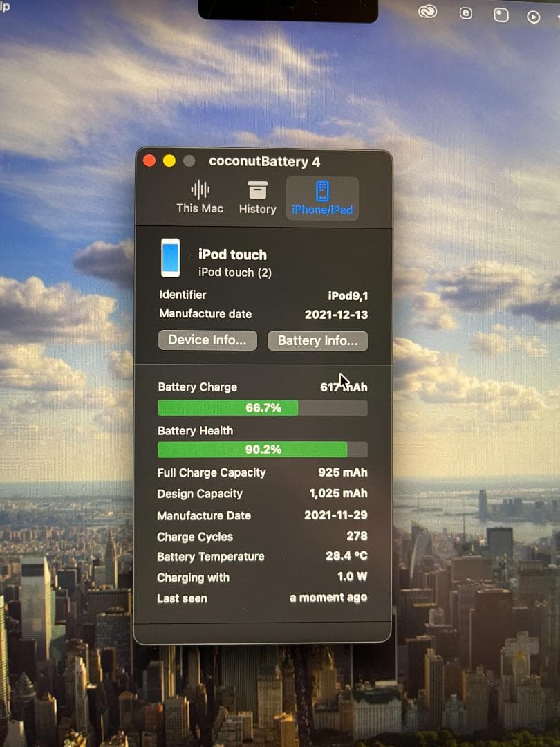This screenshot has width=560, height=747.
Task: Open the Device Info dialog
Action: click(207, 340)
